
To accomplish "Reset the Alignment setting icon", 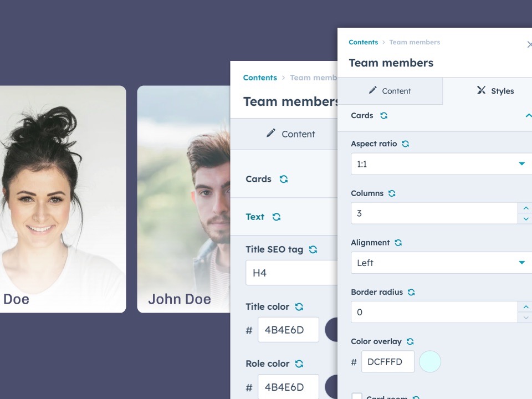I will 398,243.
